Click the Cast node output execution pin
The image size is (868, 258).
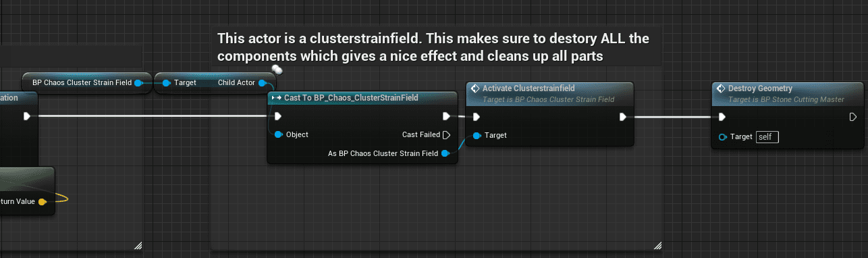[446, 116]
